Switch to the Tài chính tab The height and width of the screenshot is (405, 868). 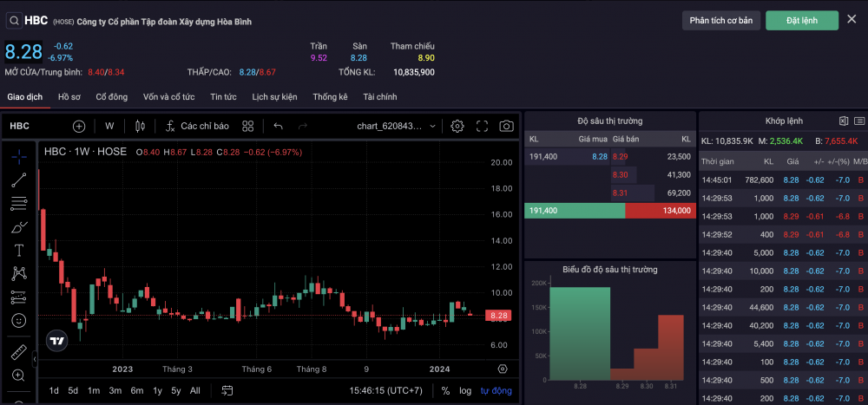click(380, 97)
